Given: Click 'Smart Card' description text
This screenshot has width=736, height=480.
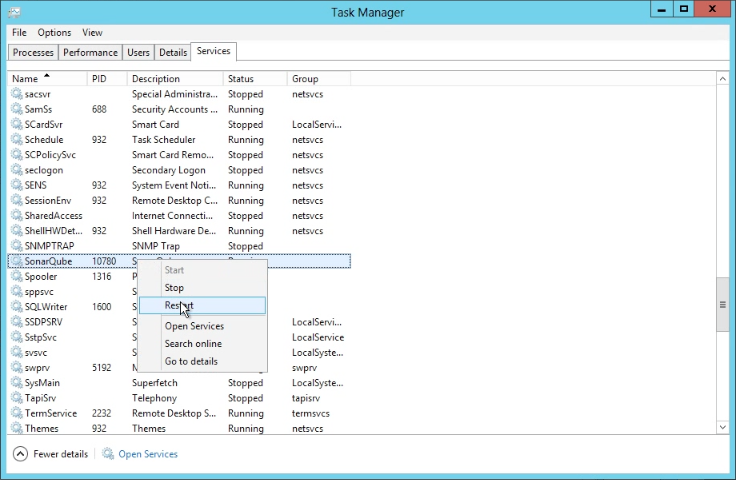Looking at the screenshot, I should pos(155,124).
